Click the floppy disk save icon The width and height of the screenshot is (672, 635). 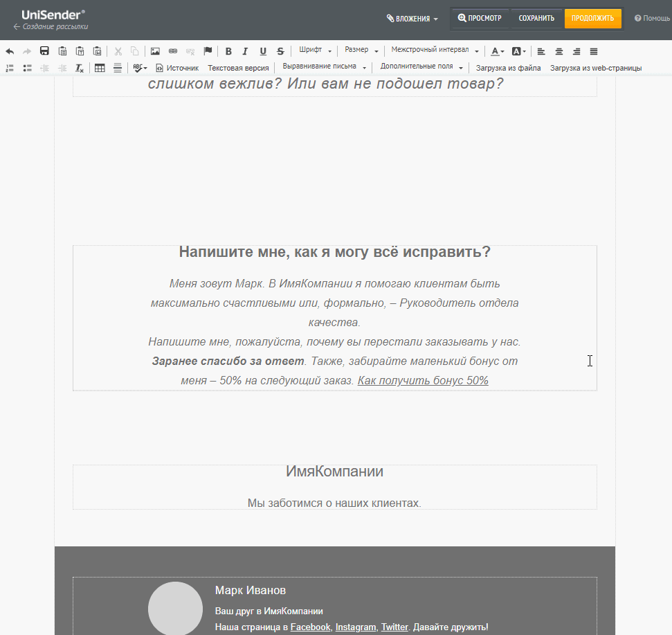coord(44,51)
